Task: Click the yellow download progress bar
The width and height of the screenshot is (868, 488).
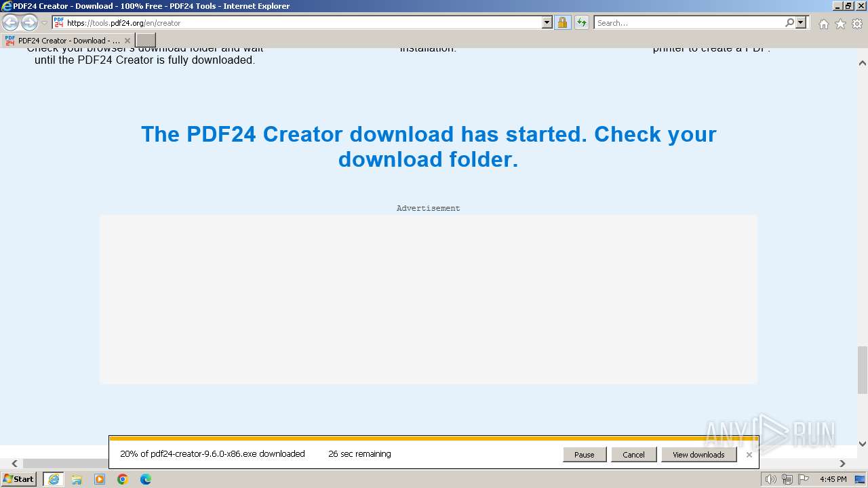Action: (x=433, y=439)
